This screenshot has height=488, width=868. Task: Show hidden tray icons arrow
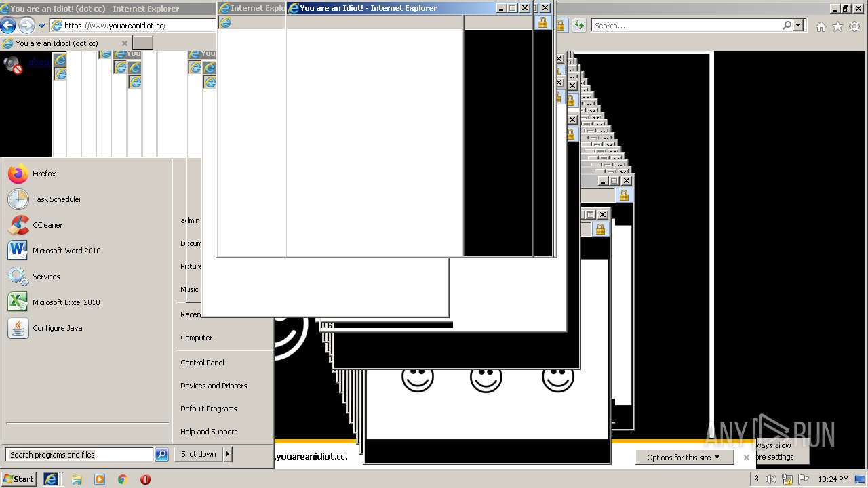pos(756,479)
